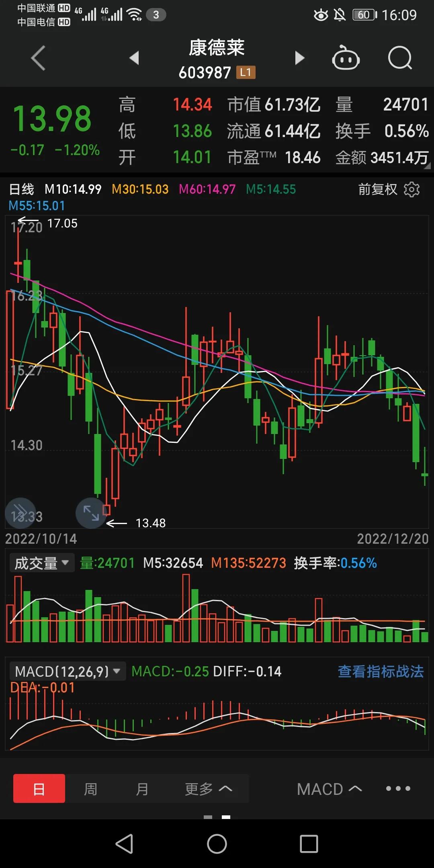Tap the M30:15.03 moving average label
This screenshot has height=868, width=434.
pyautogui.click(x=140, y=189)
